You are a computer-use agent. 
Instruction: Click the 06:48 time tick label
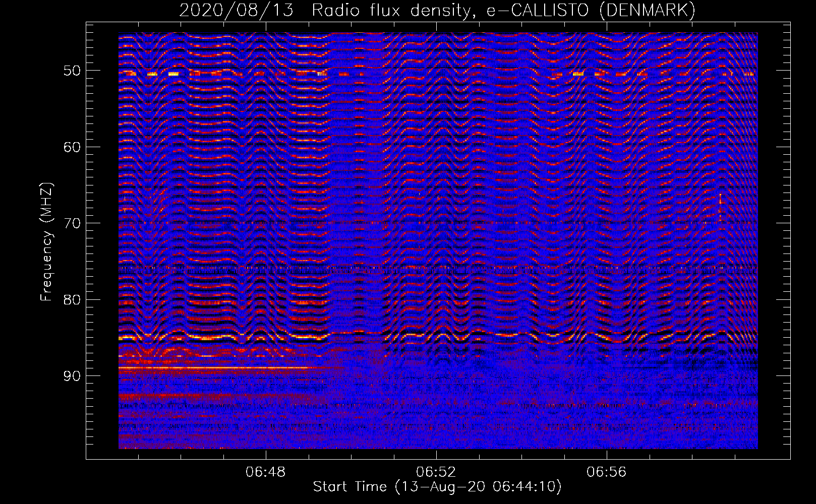coord(265,472)
